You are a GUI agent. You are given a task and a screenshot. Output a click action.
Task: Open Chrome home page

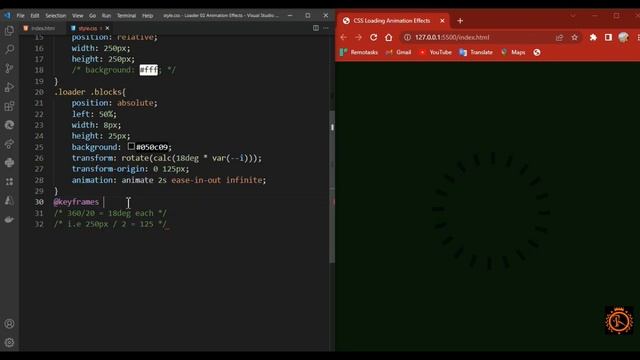pyautogui.click(x=389, y=38)
